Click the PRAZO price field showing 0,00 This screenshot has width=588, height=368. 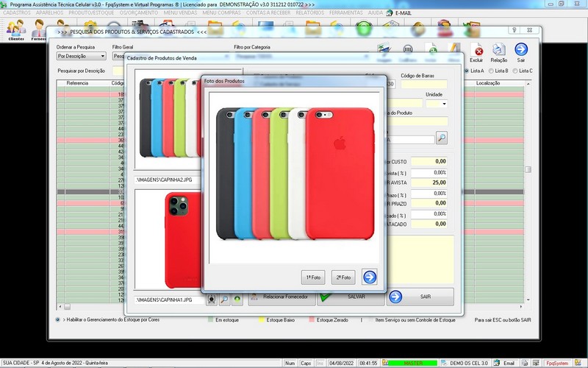pos(429,203)
